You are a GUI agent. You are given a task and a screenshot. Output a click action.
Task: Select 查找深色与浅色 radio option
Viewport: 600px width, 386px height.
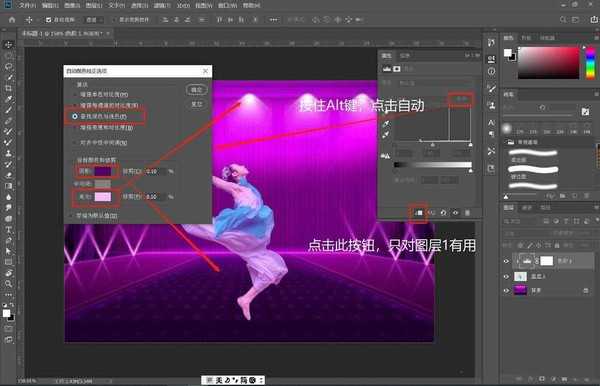pyautogui.click(x=75, y=116)
